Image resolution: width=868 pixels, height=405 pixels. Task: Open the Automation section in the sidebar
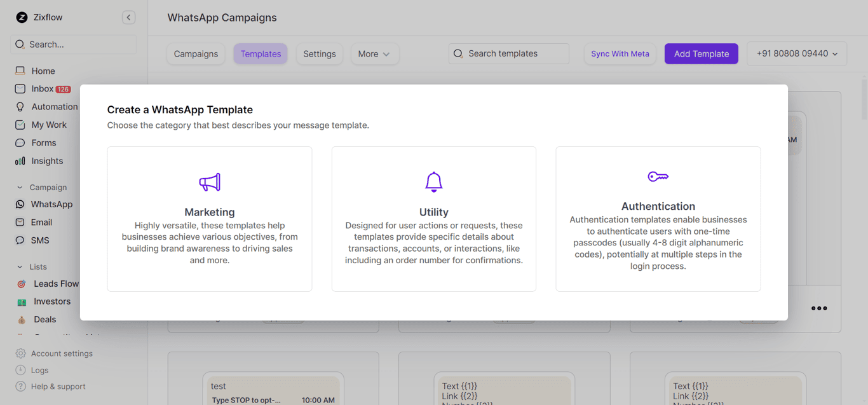click(54, 106)
